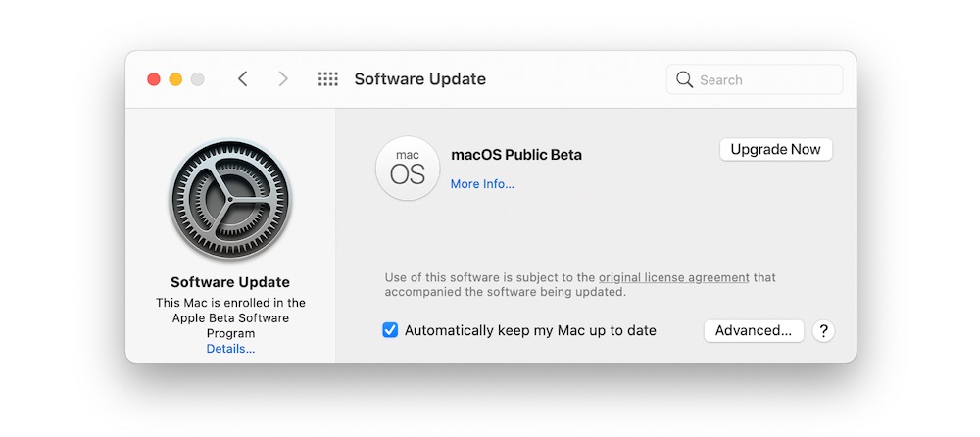Open the original license agreement link

pos(674,278)
